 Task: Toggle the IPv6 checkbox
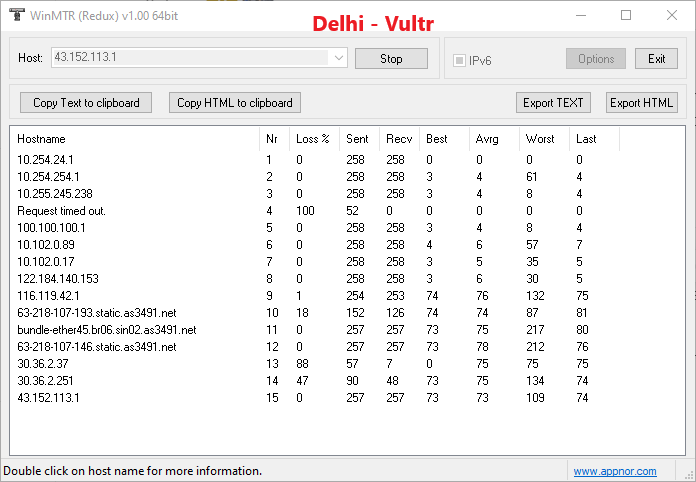[x=459, y=60]
